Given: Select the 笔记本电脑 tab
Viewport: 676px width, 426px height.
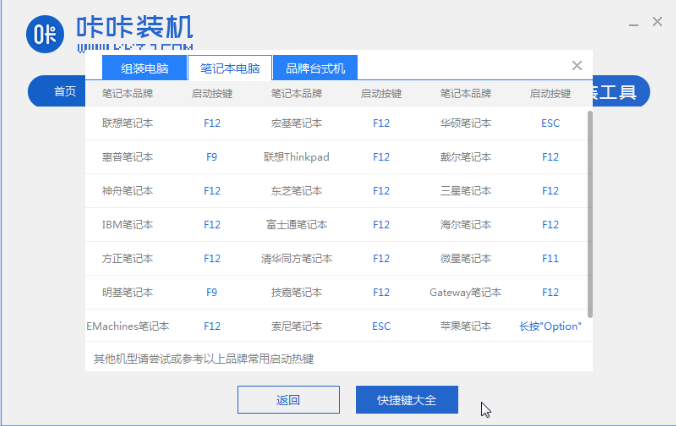Looking at the screenshot, I should [229, 69].
